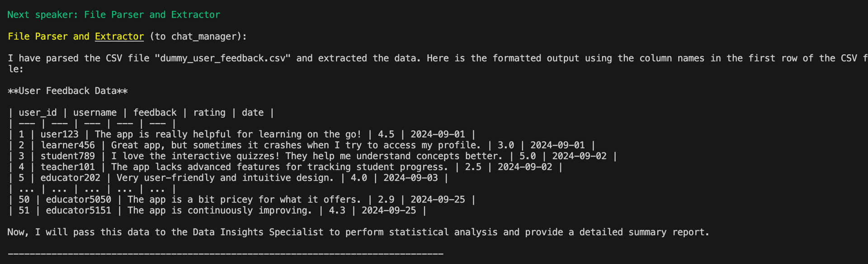Click username "learner456" in the table
Viewport: 868px width, 264px height.
[68, 145]
